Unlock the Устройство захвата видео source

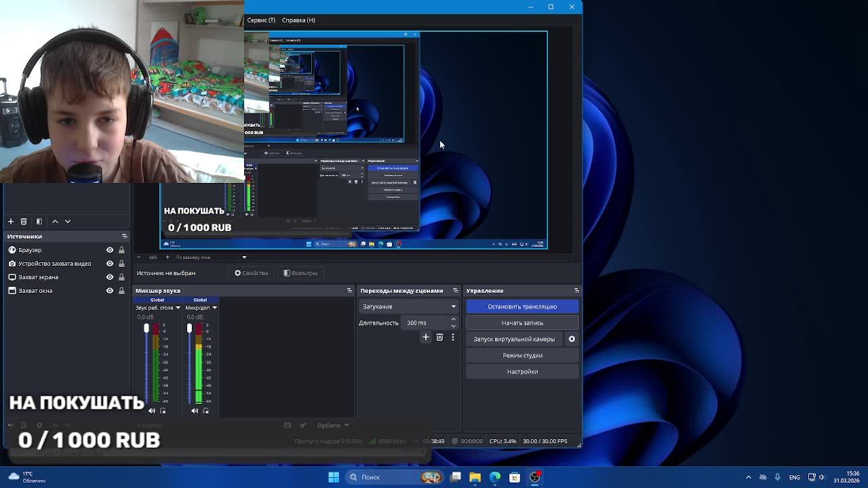coord(121,264)
